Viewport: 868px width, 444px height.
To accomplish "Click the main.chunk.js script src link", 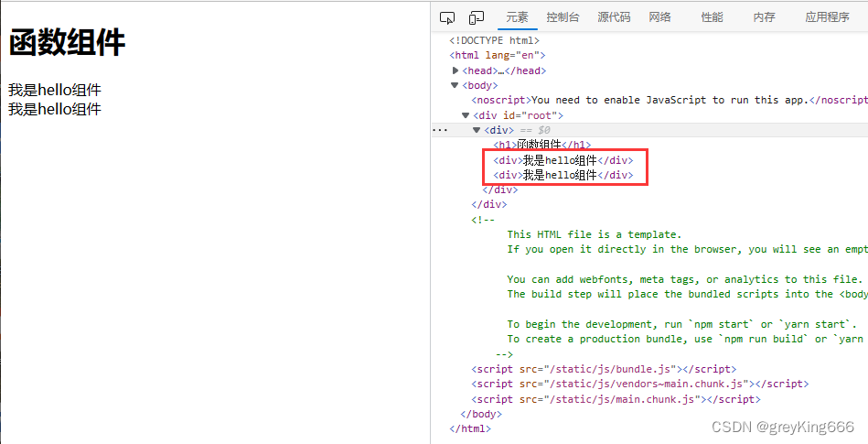I will pos(626,399).
